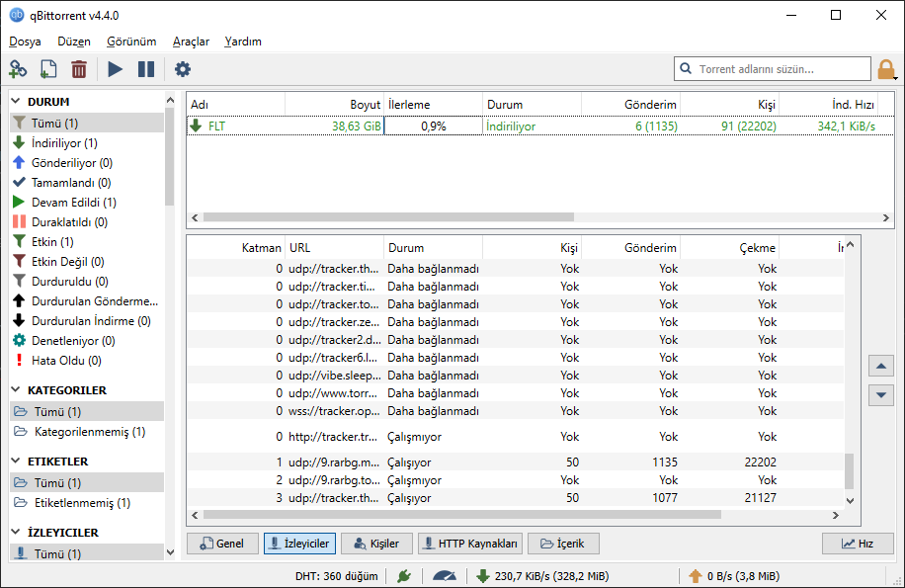The image size is (905, 588).
Task: Sort torrents by İlerleme column header
Action: (433, 105)
